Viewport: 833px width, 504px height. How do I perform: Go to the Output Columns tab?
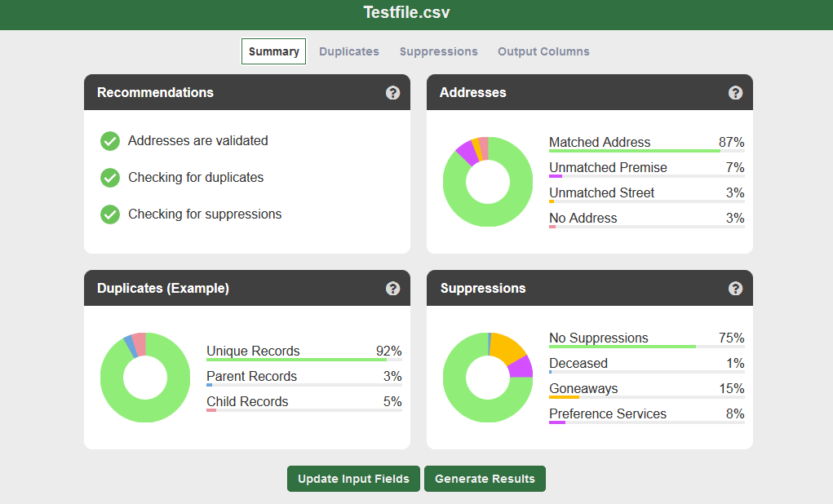[543, 51]
